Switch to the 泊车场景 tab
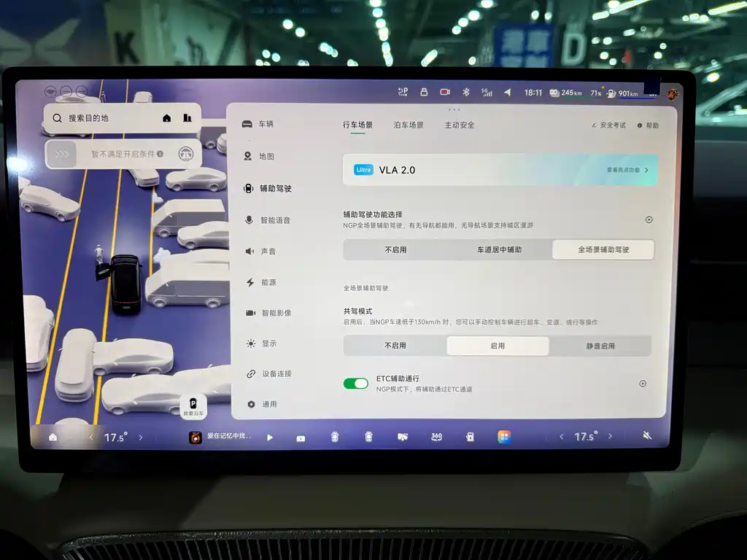Image resolution: width=747 pixels, height=560 pixels. pyautogui.click(x=409, y=125)
